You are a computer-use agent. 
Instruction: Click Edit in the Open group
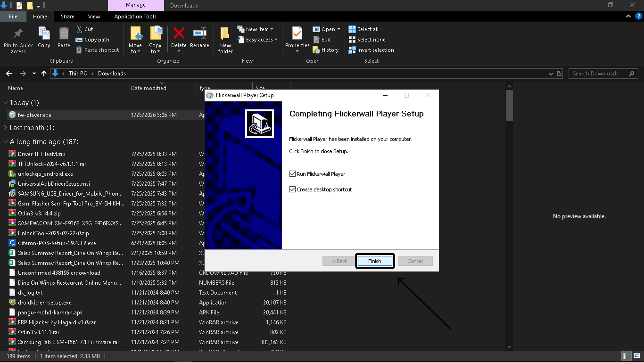pos(322,40)
